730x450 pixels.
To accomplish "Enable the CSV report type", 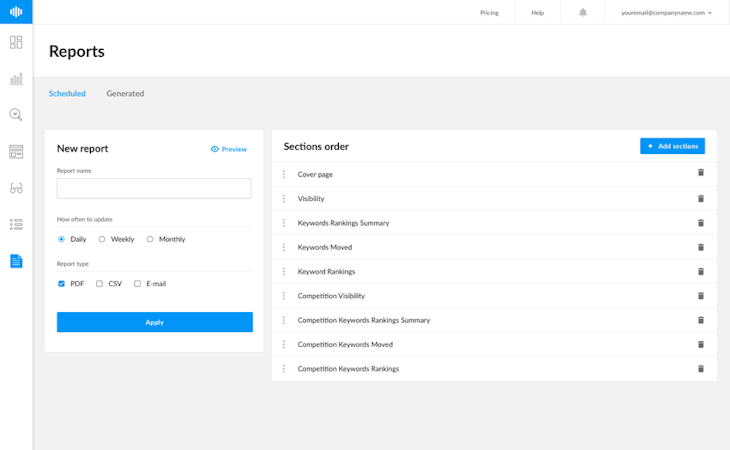I will click(x=100, y=284).
